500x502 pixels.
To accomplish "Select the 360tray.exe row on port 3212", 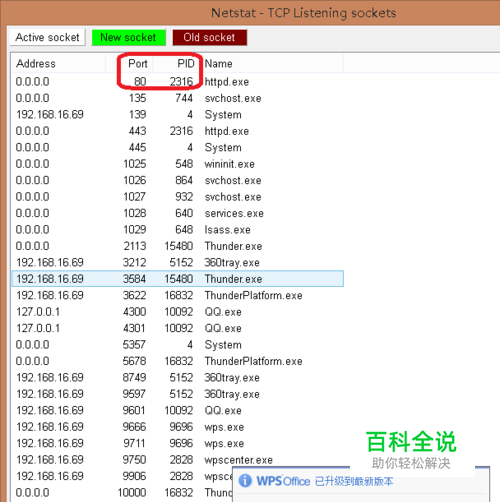I will 178,262.
